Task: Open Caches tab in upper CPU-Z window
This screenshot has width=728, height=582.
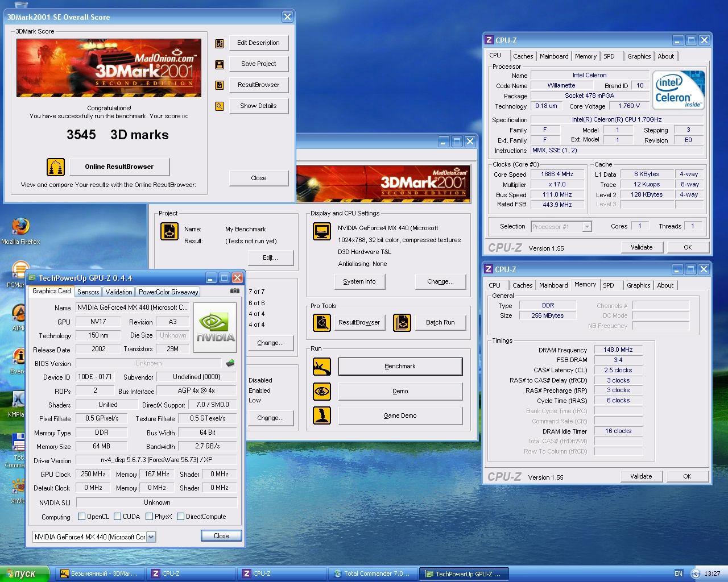Action: [x=523, y=56]
